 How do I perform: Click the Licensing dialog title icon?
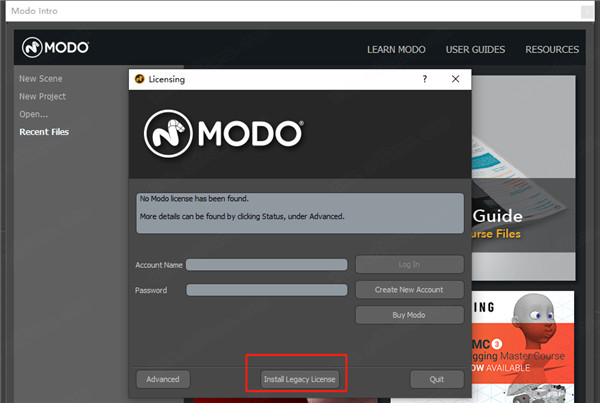tap(140, 79)
